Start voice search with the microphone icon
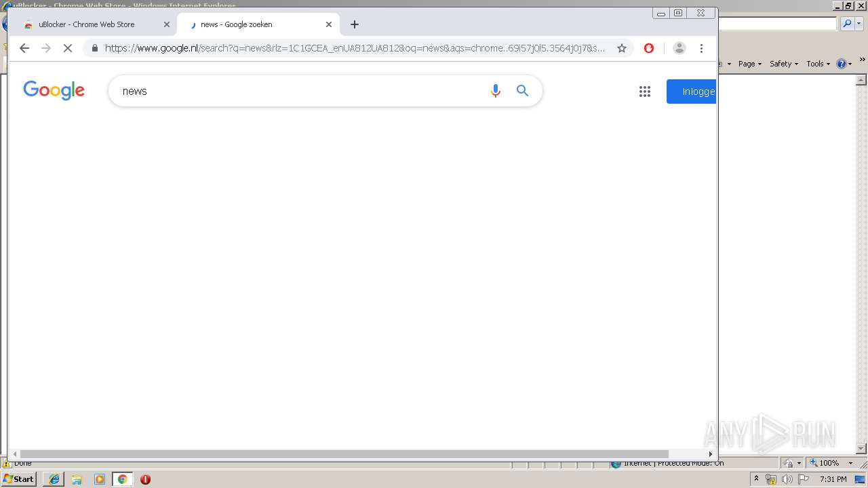 click(x=496, y=91)
